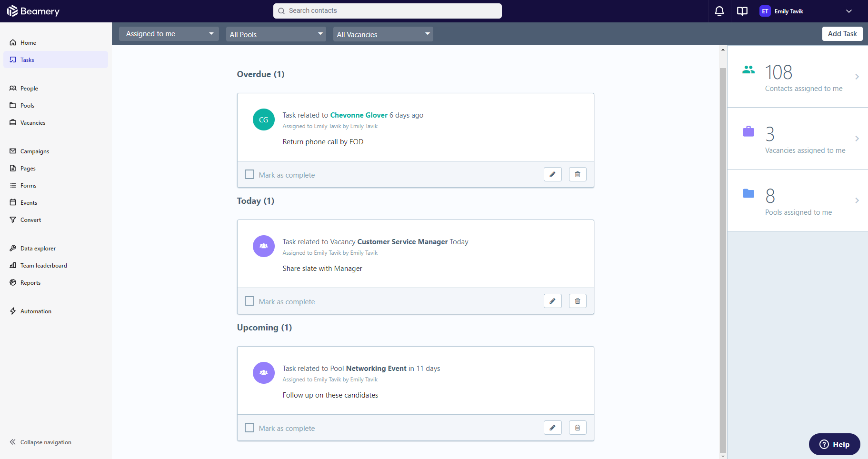
Task: Click the Pools folder icon in sidebar
Action: 13,105
